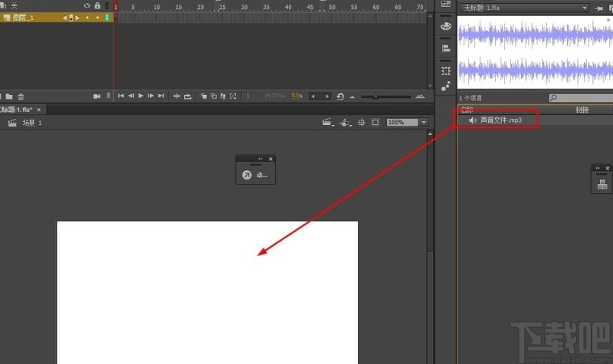Open the Swatches panel icon
The image size is (613, 364).
pos(446,4)
